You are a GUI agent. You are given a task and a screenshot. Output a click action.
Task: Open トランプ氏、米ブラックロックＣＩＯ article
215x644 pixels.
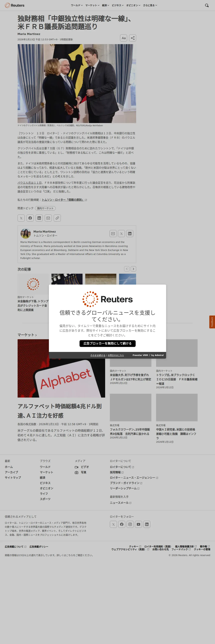(177, 379)
